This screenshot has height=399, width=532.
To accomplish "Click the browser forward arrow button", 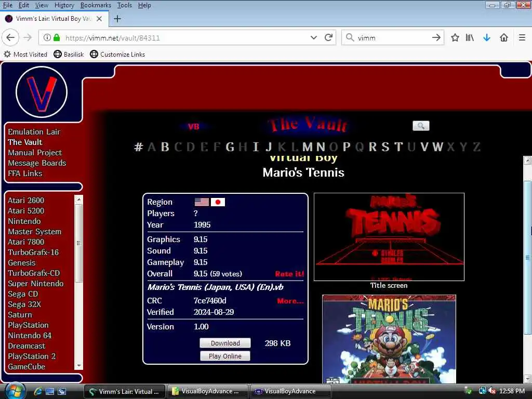I will tap(28, 37).
